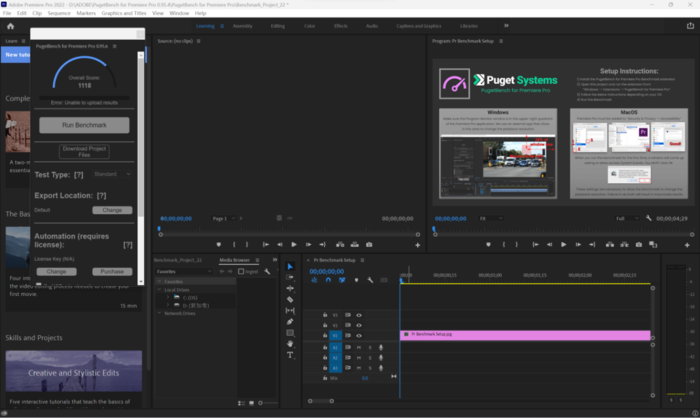Click the Run Benchmark button
This screenshot has height=418, width=700.
[x=84, y=125]
